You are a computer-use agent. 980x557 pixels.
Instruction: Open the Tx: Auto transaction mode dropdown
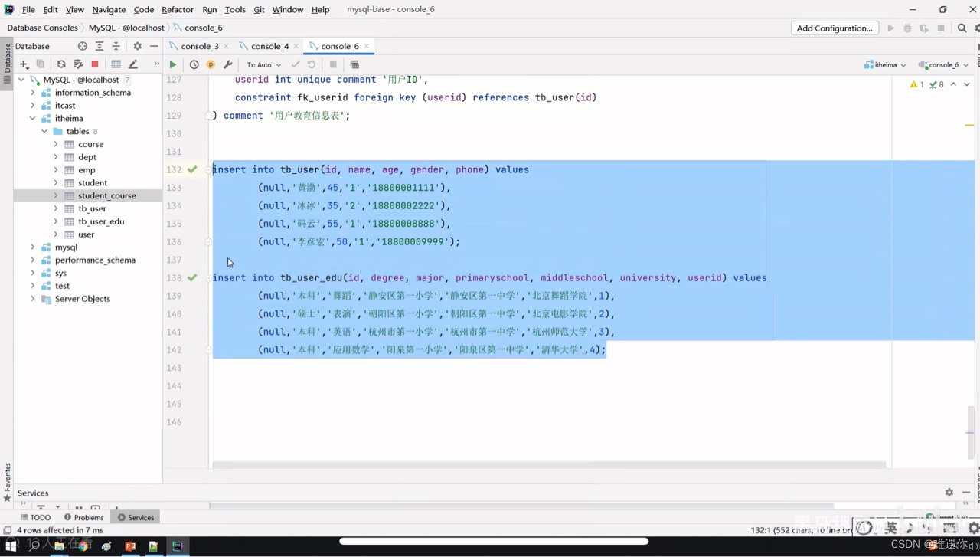point(263,65)
